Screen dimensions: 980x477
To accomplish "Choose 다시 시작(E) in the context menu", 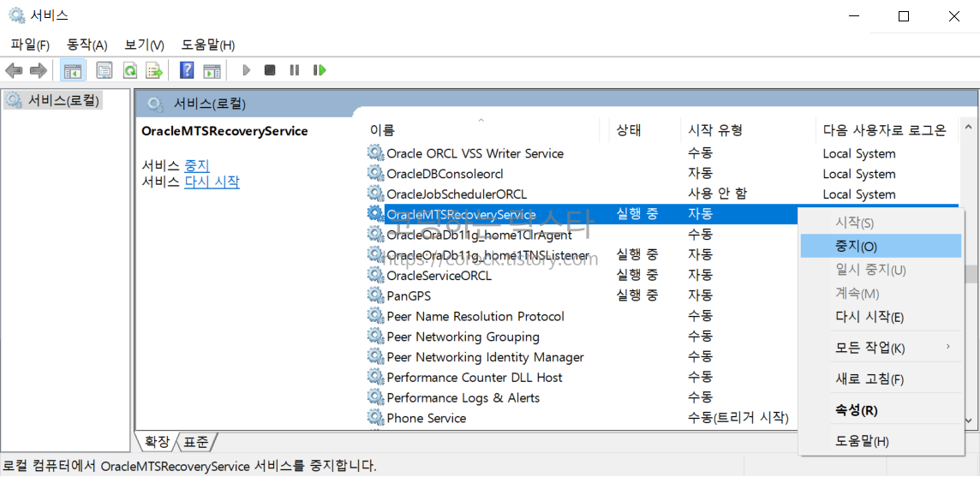I will point(881,316).
